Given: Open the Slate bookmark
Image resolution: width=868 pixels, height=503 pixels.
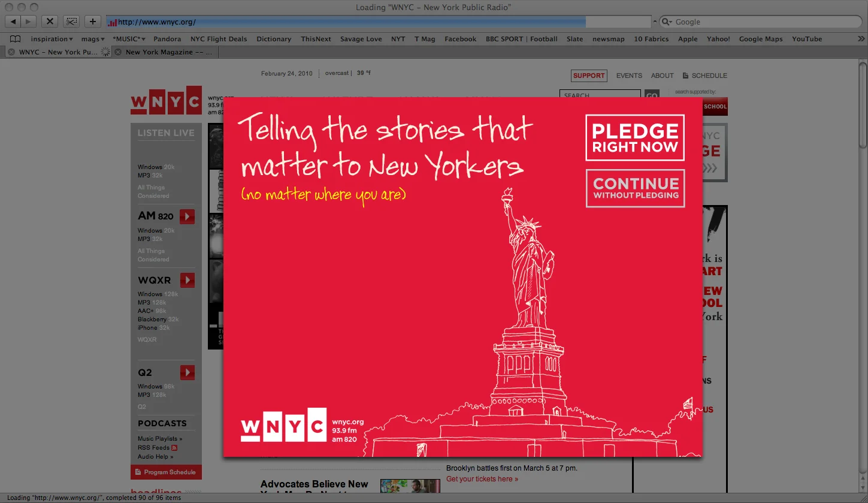Looking at the screenshot, I should [574, 39].
